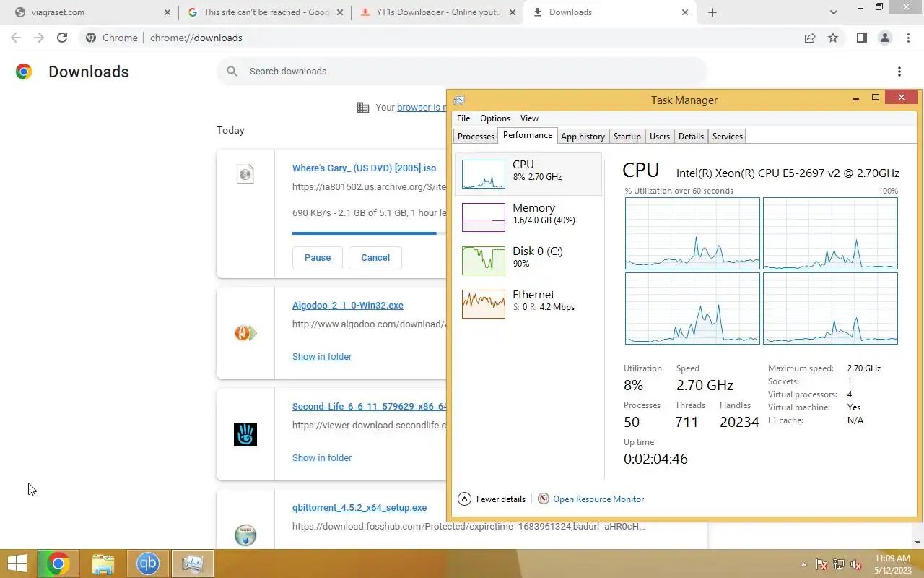Switch to the App history tab
The image size is (924, 578).
[583, 137]
